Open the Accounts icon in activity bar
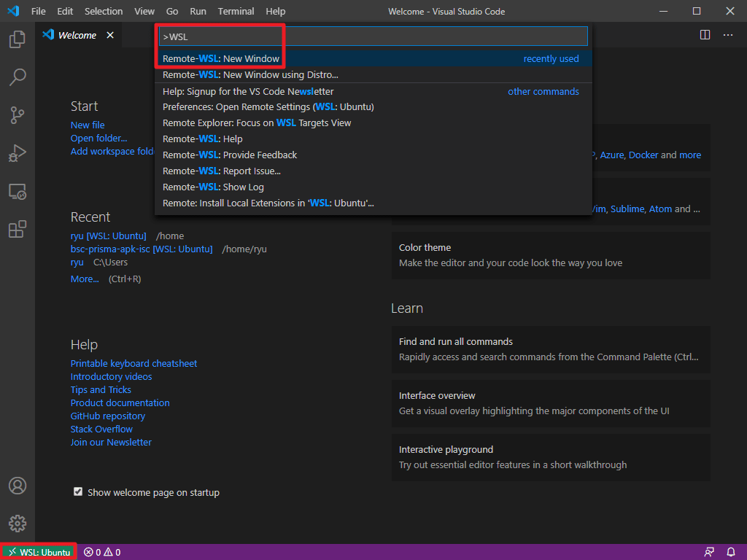The width and height of the screenshot is (747, 560). (18, 486)
